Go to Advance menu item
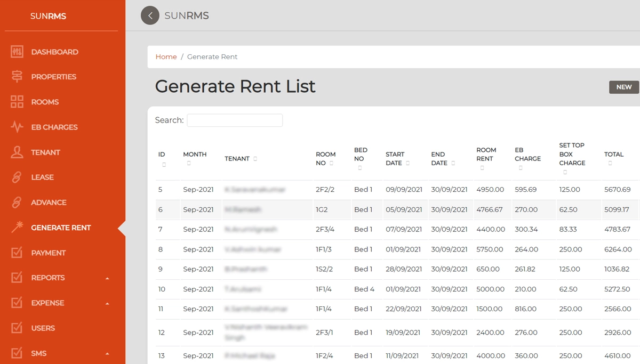This screenshot has width=640, height=364. [x=49, y=203]
